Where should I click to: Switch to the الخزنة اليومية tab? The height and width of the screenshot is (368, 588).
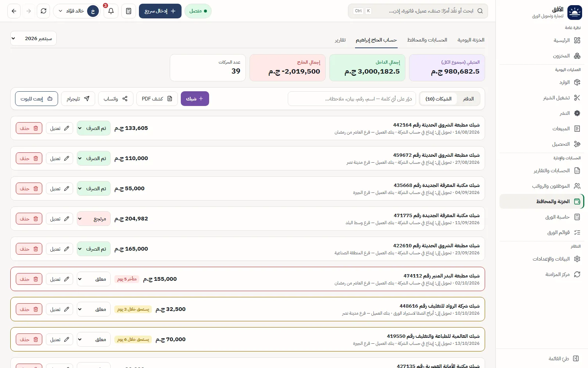471,40
